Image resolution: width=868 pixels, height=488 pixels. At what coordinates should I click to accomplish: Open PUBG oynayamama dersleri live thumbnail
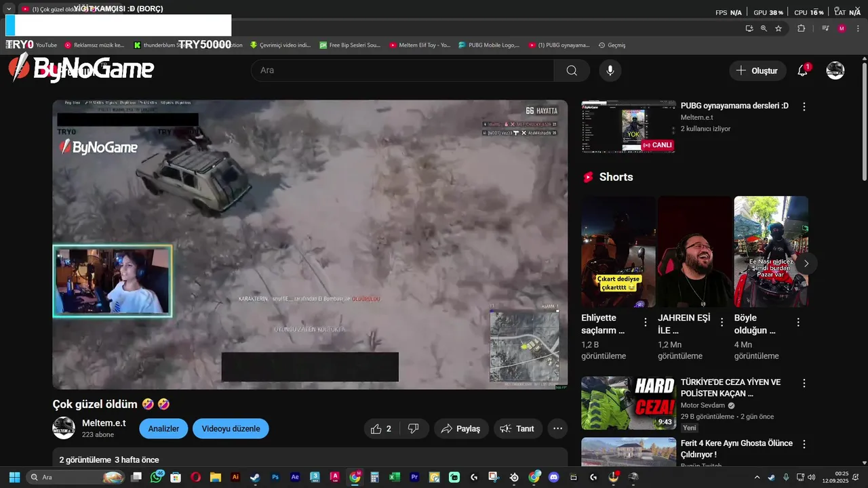[x=629, y=127]
